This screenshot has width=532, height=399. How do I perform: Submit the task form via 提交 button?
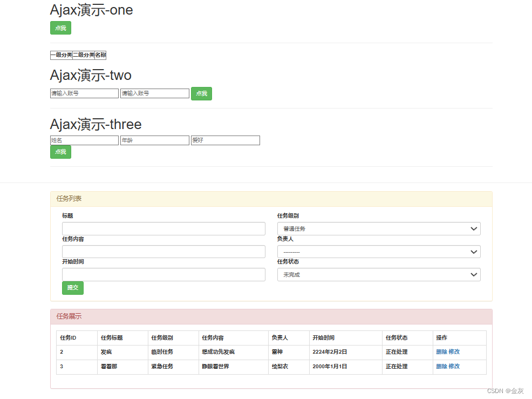[x=72, y=288]
